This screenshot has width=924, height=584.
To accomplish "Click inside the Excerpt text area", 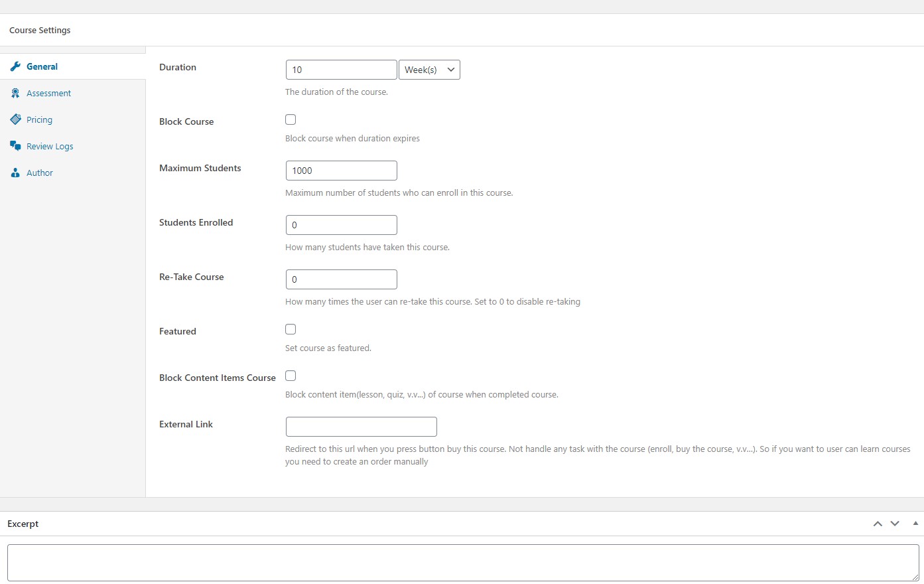I will 463,563.
